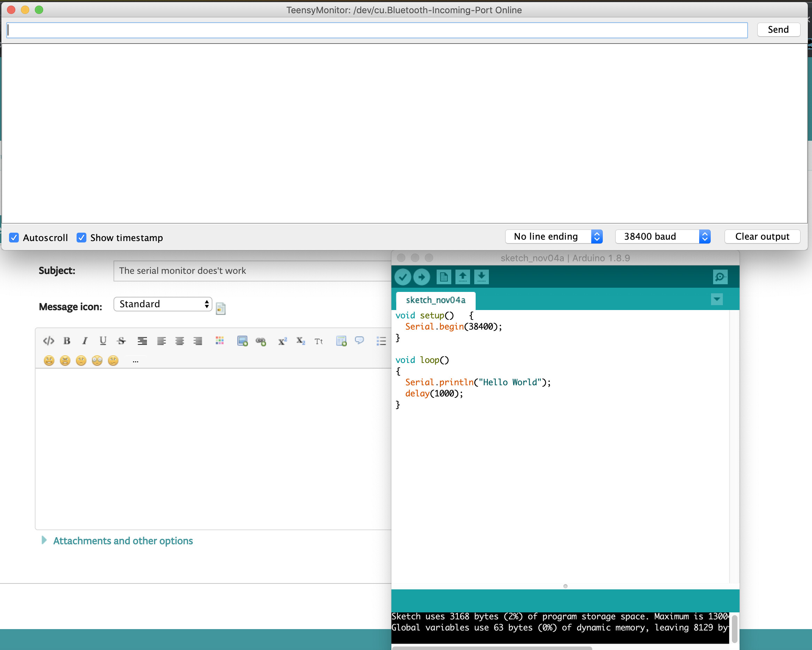Verify the Arduino sketch
812x650 pixels.
pos(403,277)
